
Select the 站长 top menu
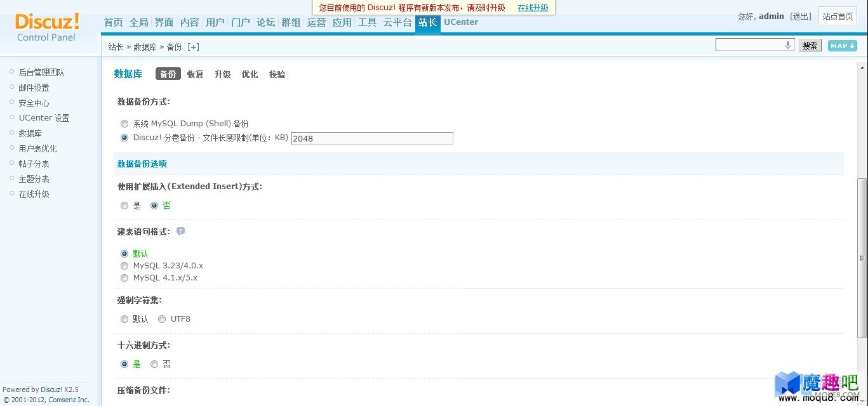click(428, 23)
